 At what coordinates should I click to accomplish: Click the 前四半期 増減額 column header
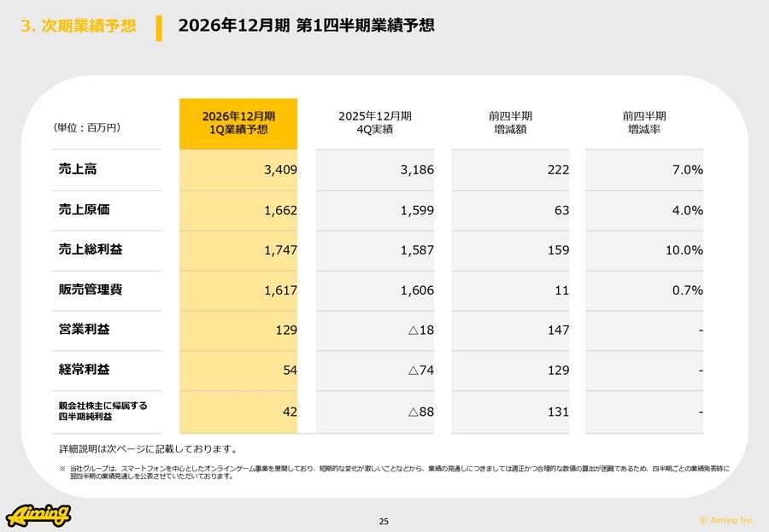tap(510, 123)
